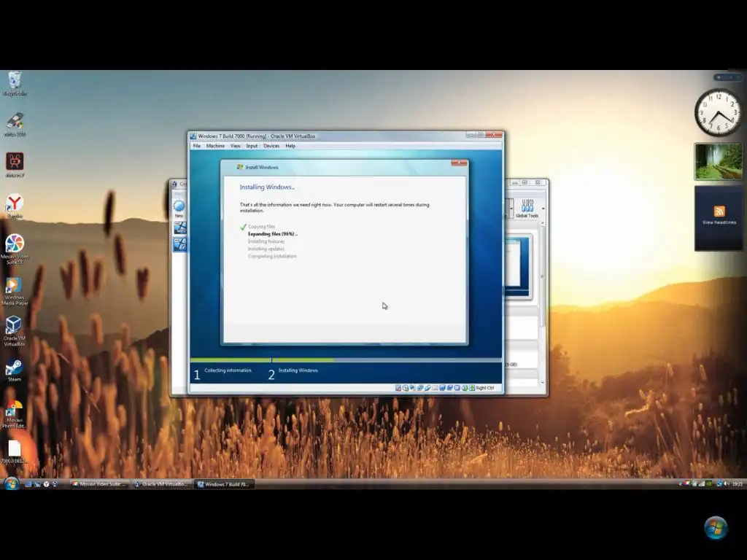Expand the Machine Tools dropdown arrow
This screenshot has width=747, height=560.
point(511,209)
